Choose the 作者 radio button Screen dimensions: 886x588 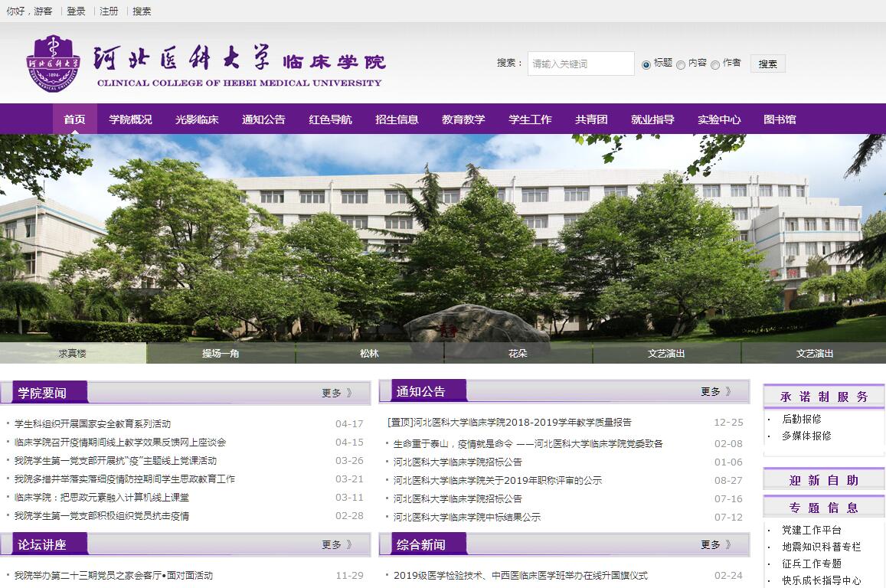715,65
